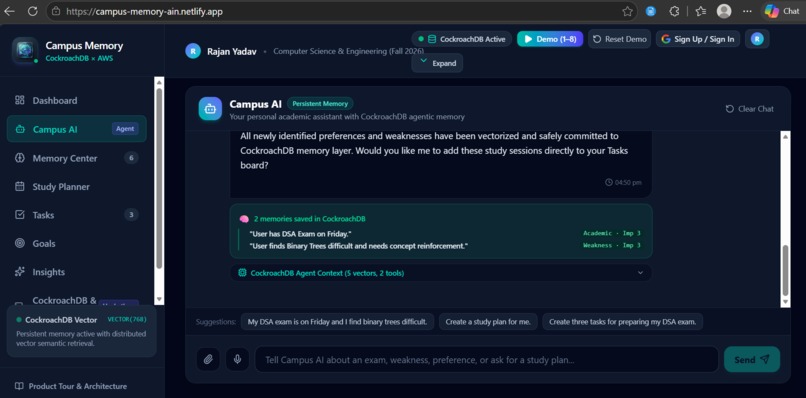
Task: Click the sidebar scrollbar down arrow
Action: tap(159, 299)
